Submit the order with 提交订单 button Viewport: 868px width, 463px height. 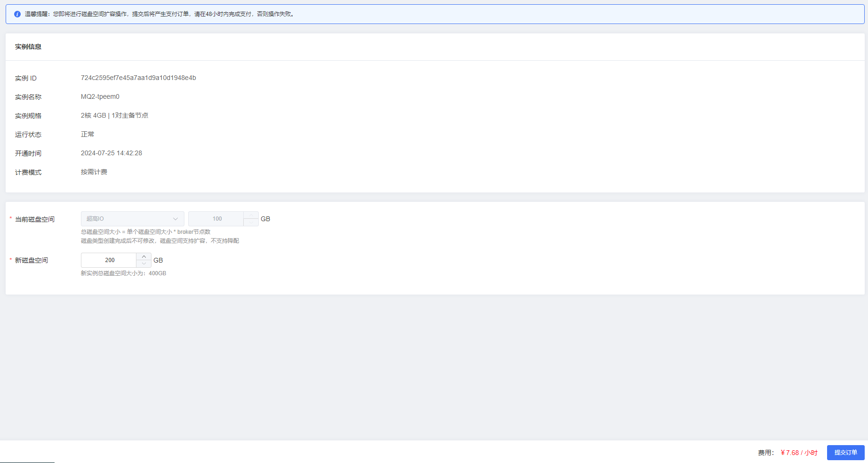(845, 453)
